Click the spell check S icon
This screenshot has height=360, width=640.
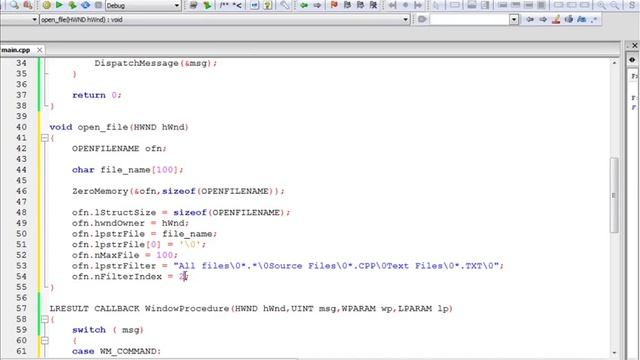(632, 5)
